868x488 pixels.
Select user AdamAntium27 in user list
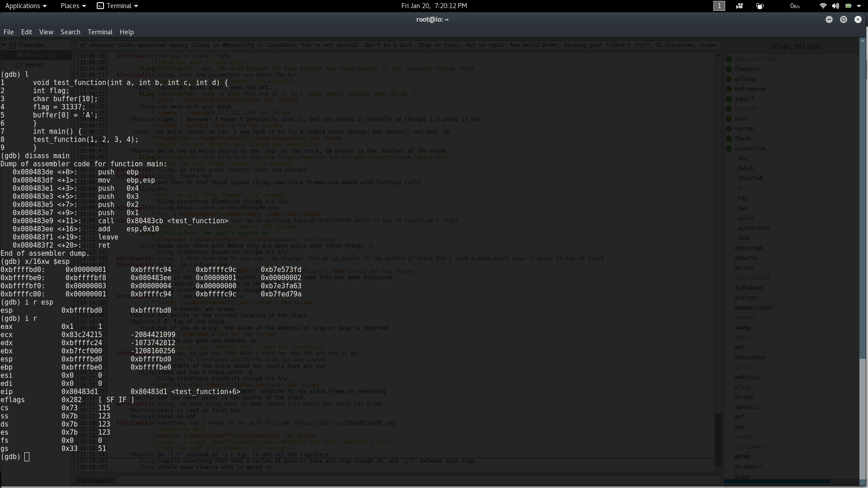point(753,308)
